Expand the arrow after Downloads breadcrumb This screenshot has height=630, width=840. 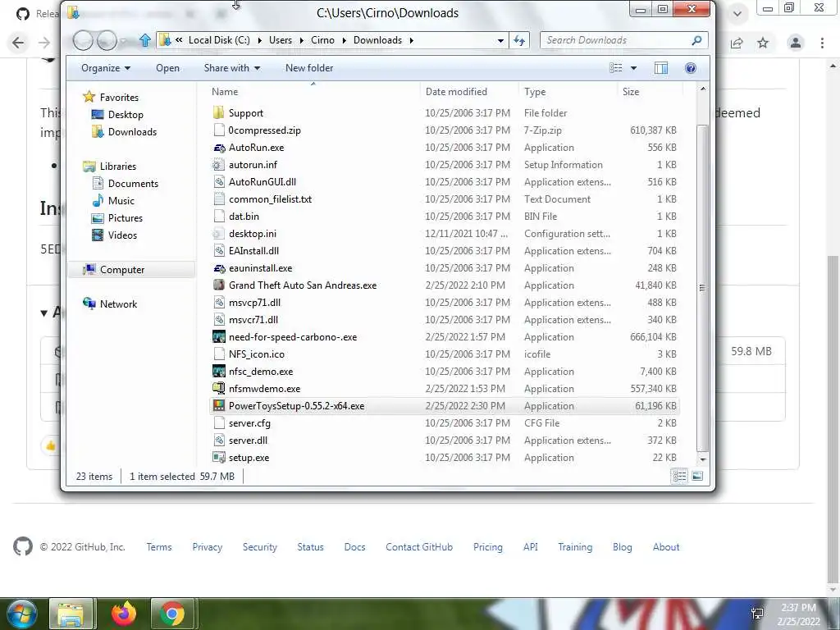pos(412,40)
